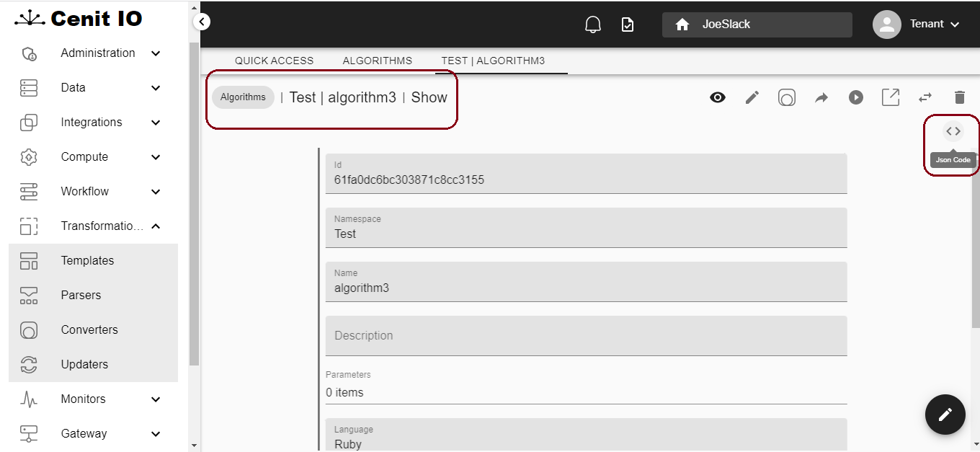
Task: Expand the Data menu chevron
Action: click(156, 88)
